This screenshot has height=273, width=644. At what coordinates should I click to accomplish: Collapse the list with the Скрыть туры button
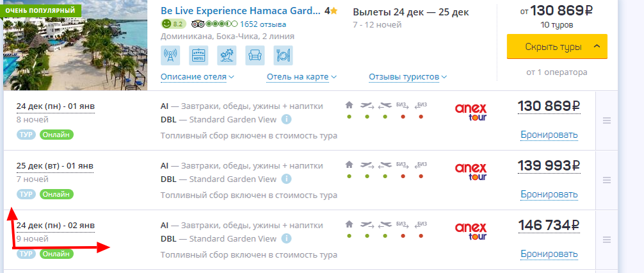557,46
